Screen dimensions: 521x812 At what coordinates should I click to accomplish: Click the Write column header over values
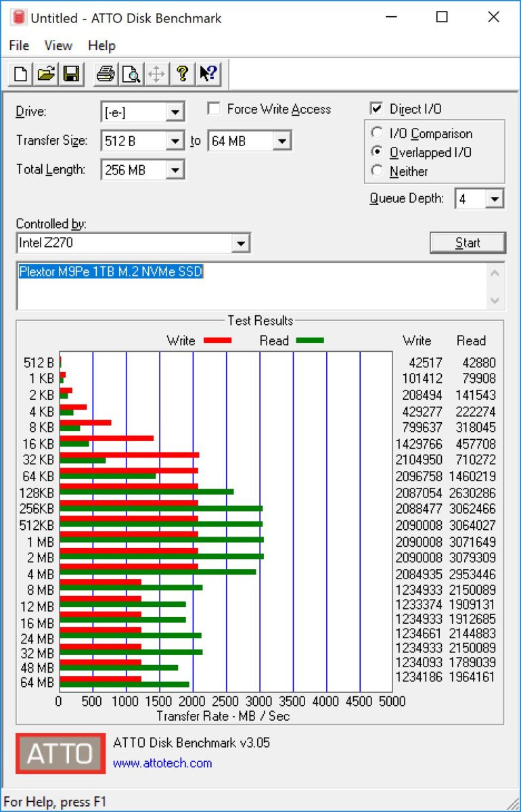coord(417,340)
